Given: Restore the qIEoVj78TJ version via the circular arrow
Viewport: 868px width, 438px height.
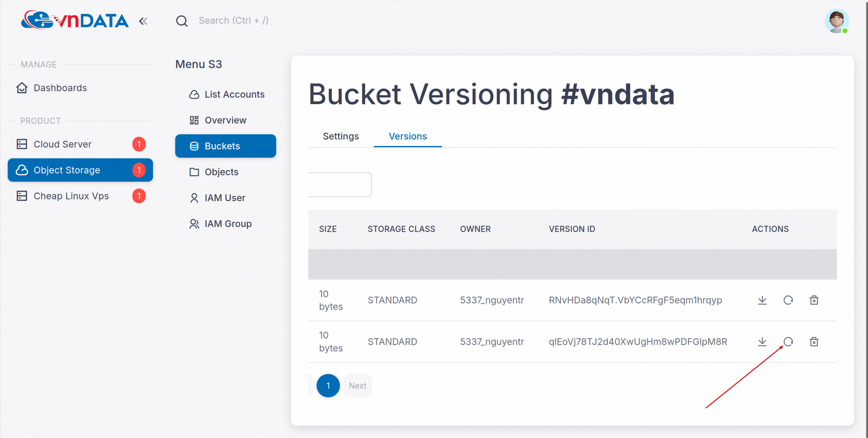Looking at the screenshot, I should coord(788,341).
